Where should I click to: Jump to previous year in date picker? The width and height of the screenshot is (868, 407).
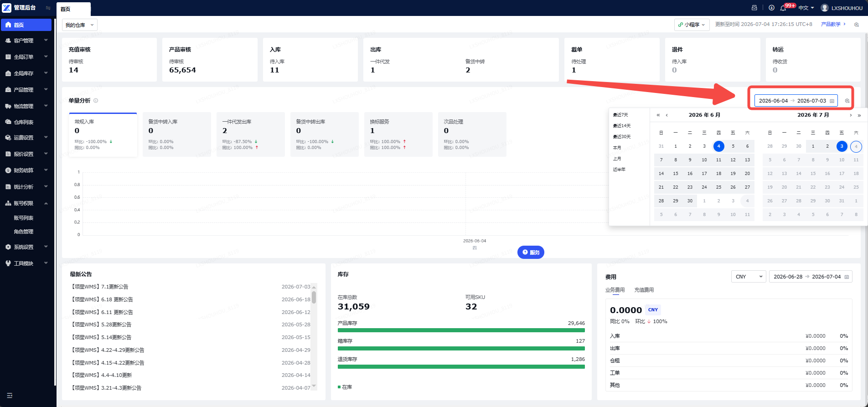(658, 115)
